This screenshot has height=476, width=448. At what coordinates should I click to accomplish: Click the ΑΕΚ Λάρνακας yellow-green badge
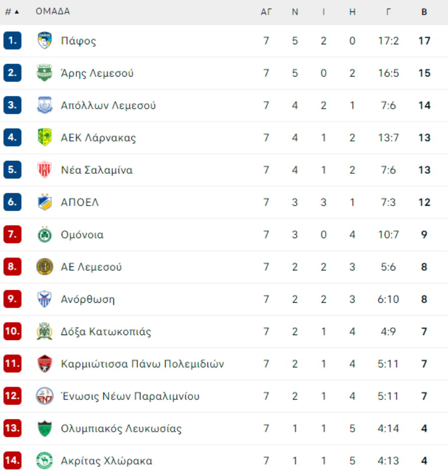point(45,137)
